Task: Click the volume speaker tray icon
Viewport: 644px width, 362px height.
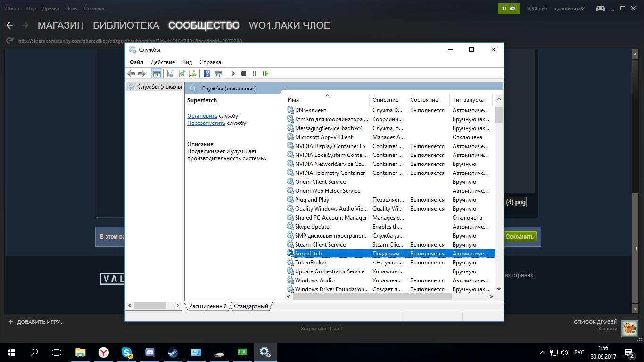Action: coord(565,353)
